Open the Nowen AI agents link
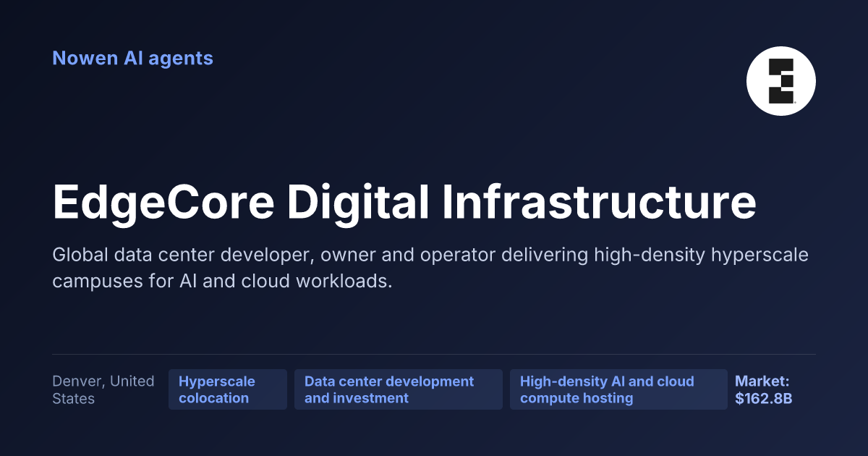 (132, 58)
